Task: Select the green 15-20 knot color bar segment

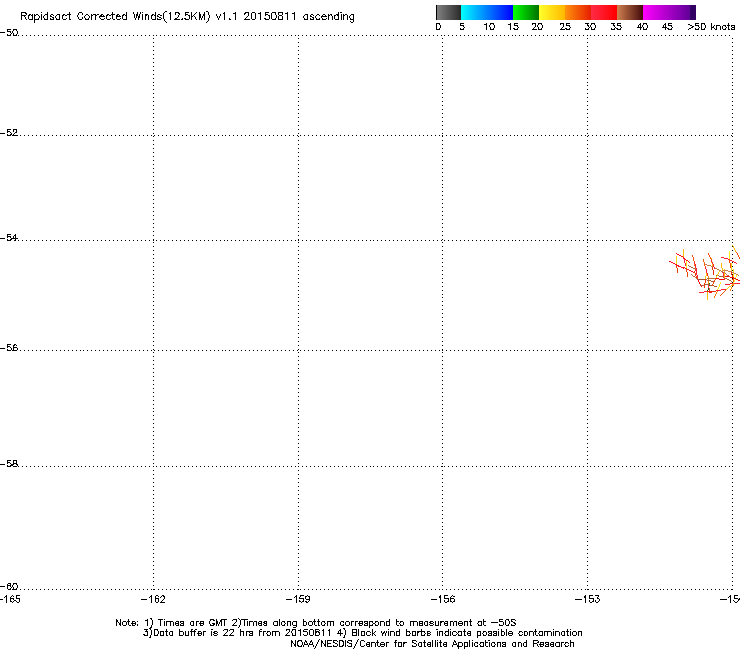Action: point(526,12)
